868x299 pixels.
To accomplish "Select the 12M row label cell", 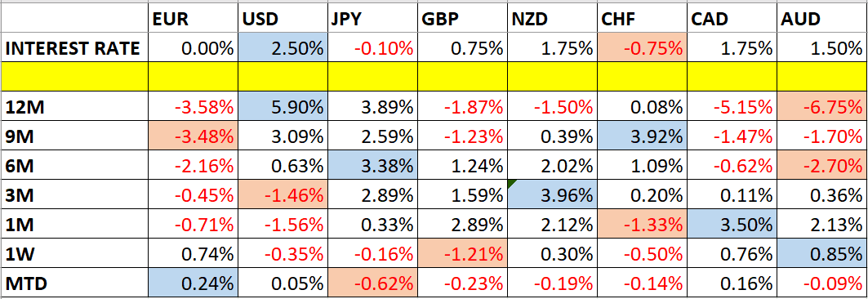I will point(75,106).
